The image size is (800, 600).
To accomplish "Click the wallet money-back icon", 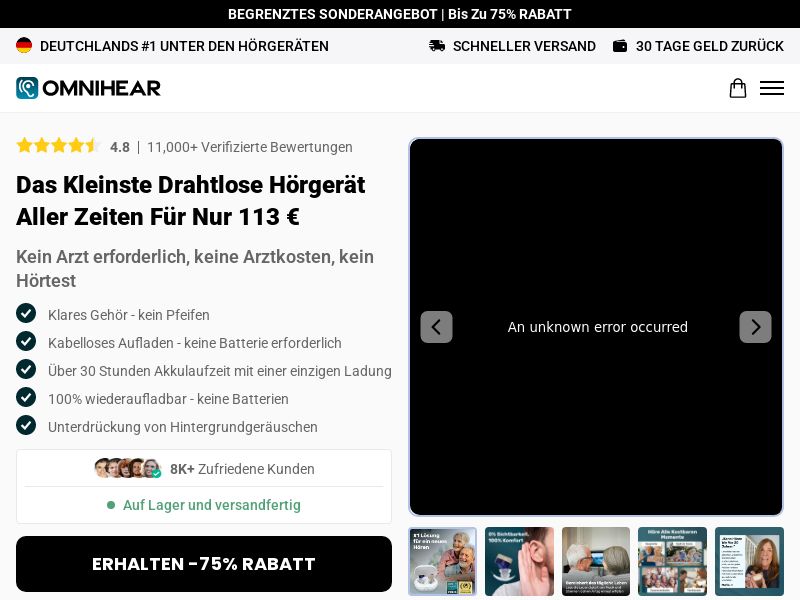I will point(620,46).
